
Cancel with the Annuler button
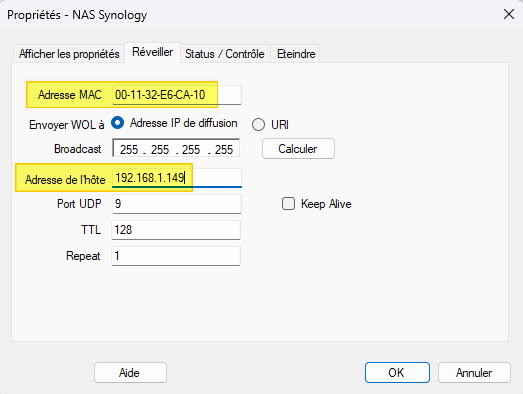(x=474, y=373)
